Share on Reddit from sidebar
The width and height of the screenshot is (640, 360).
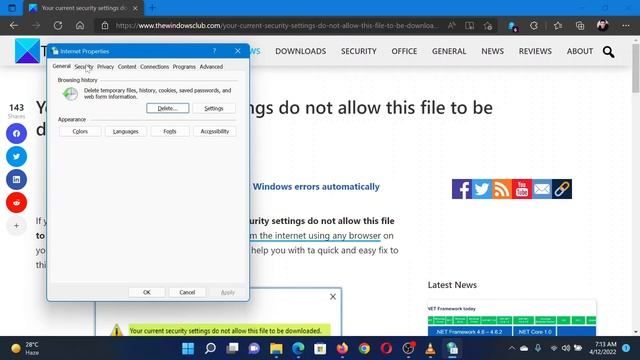(x=16, y=202)
